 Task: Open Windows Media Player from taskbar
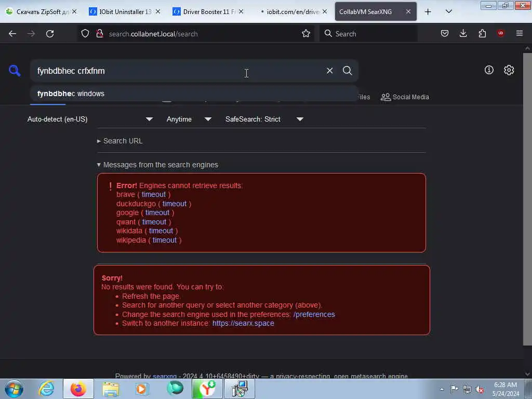(142, 389)
